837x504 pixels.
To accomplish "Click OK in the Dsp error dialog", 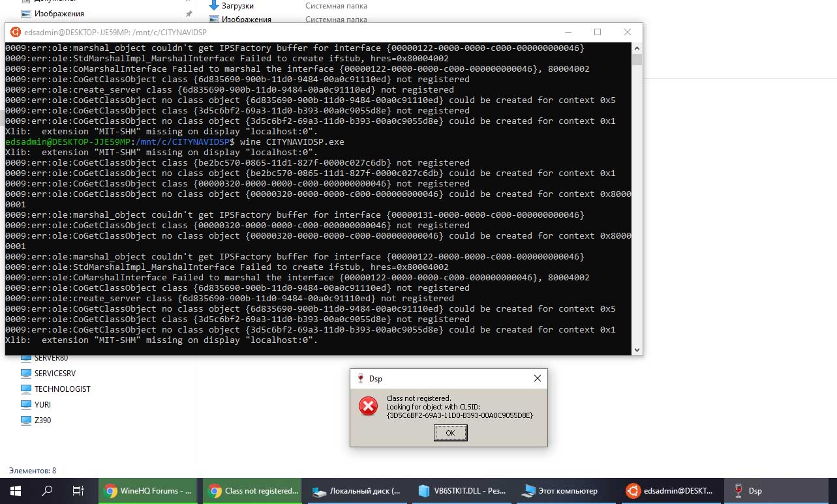I will tap(450, 433).
